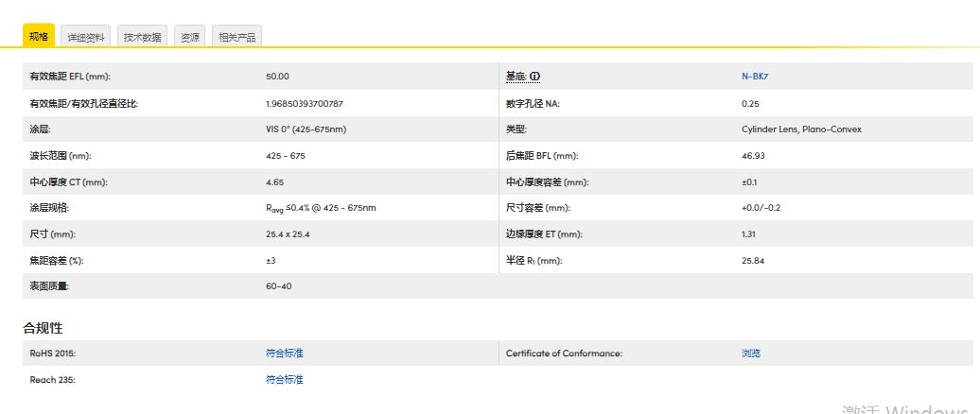The height and width of the screenshot is (414, 980).
Task: Click the 46.93 back focal length value
Action: 753,156
